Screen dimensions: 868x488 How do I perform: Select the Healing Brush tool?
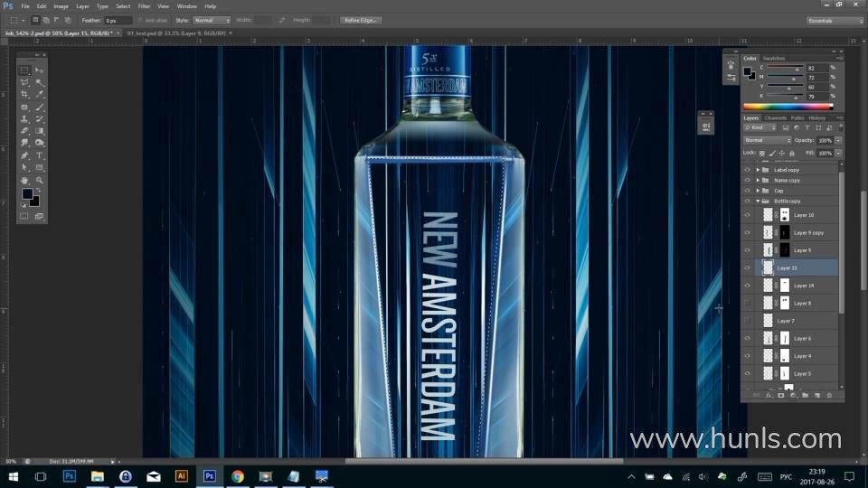[x=24, y=108]
